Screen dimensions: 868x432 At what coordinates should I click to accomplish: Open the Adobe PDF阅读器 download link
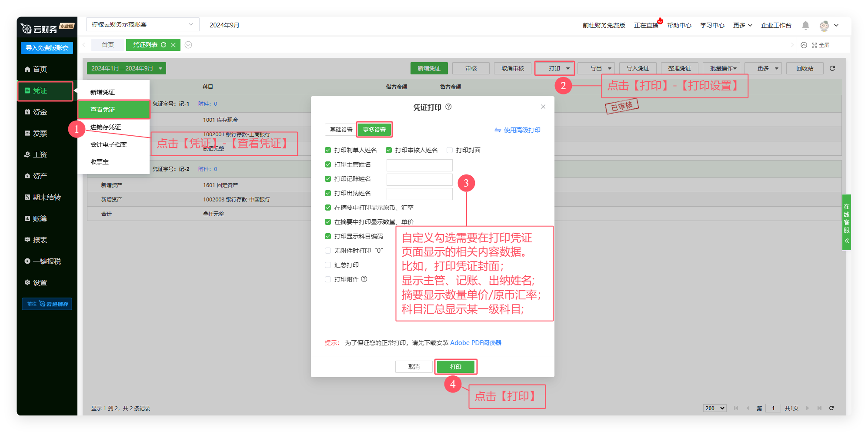[x=475, y=343]
